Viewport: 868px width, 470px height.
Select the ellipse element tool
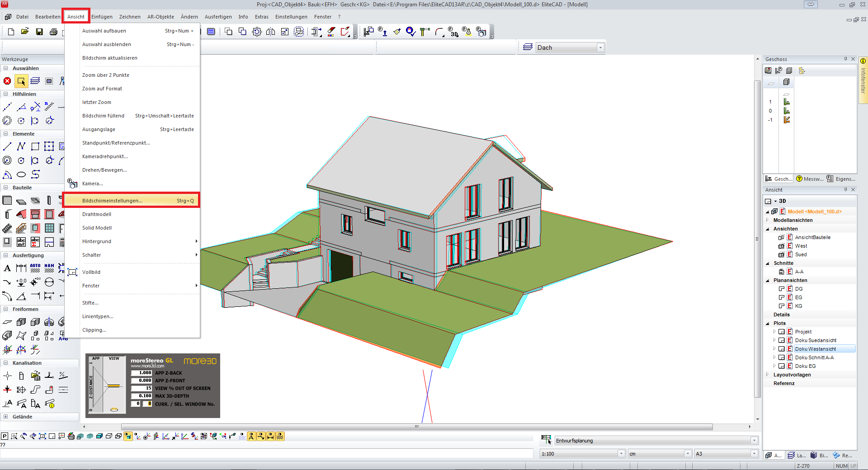coord(21,174)
